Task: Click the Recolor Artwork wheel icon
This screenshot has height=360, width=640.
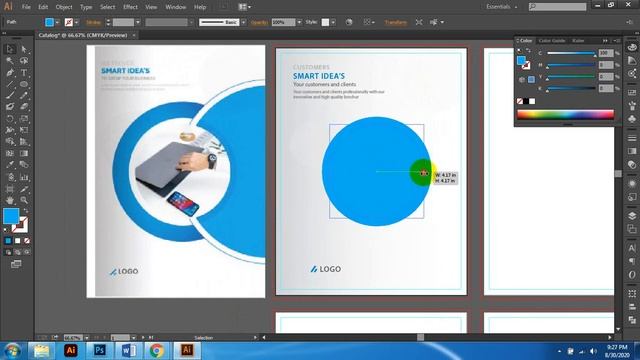Action: 349,22
